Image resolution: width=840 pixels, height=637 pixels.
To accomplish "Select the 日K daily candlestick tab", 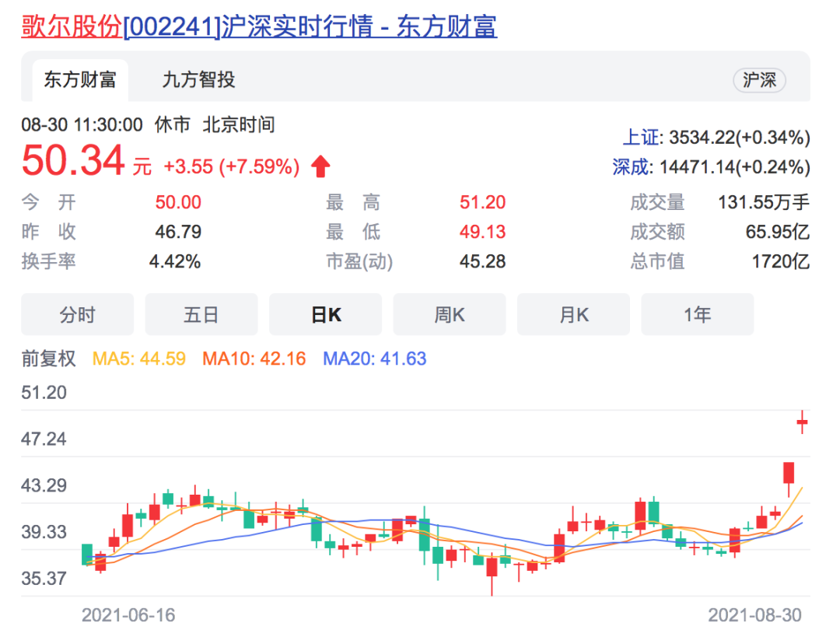I will click(325, 314).
